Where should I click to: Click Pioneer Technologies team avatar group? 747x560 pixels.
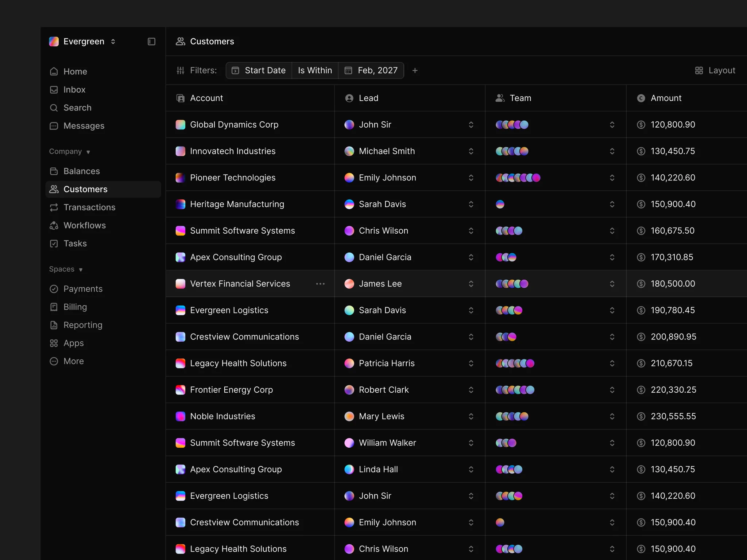[x=518, y=178]
